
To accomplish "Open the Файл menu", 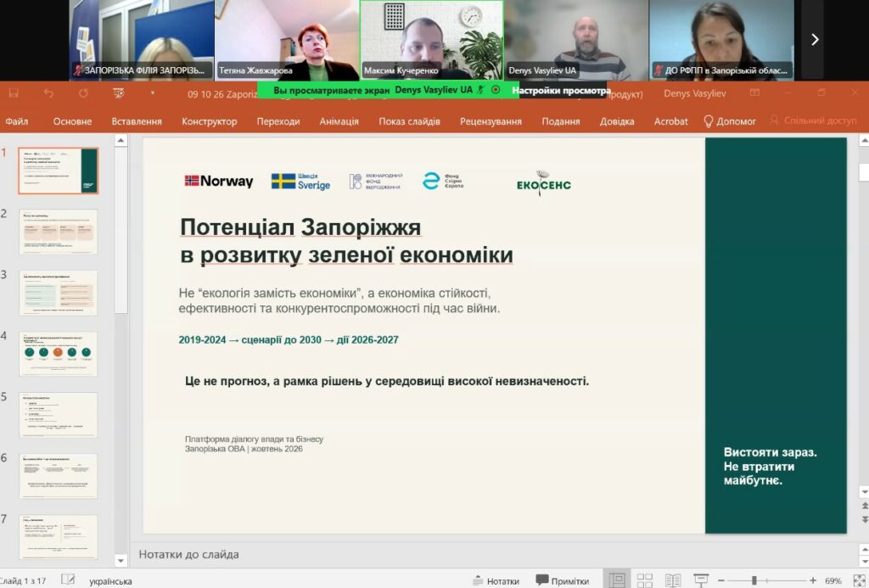I will [17, 121].
